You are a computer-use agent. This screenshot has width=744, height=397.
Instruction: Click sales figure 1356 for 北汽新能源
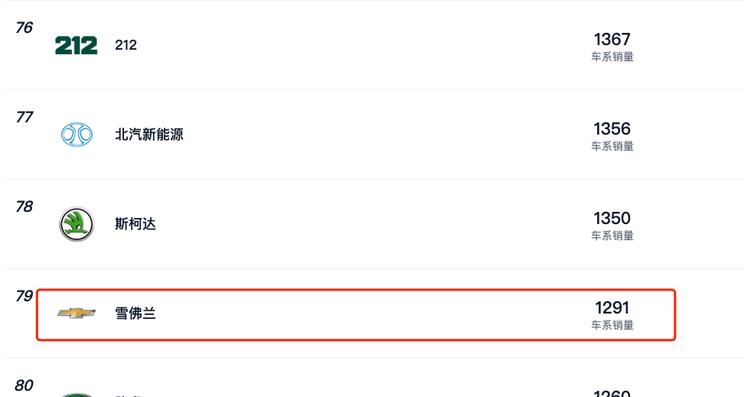click(612, 129)
